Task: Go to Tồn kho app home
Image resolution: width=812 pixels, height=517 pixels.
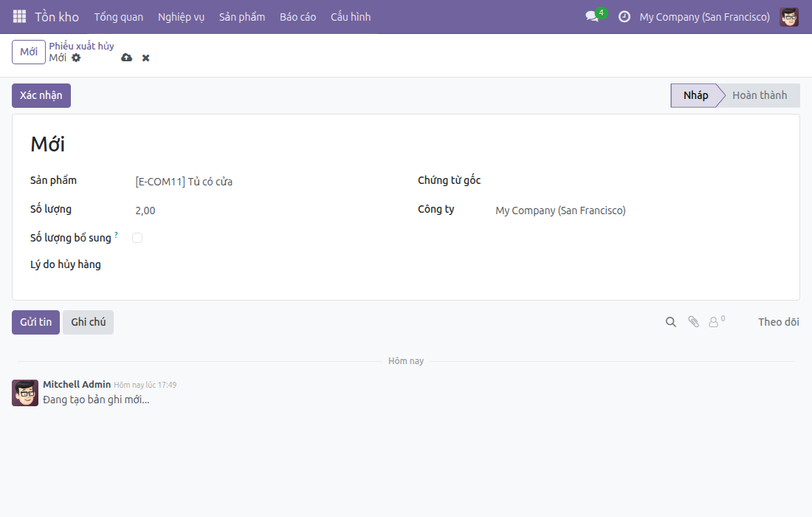Action: pos(57,16)
